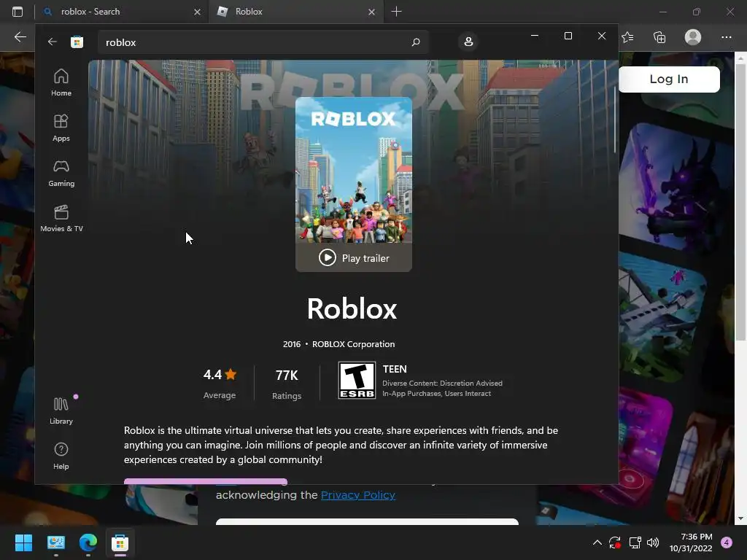
Task: Maximize the Microsoft Store window
Action: click(x=568, y=36)
